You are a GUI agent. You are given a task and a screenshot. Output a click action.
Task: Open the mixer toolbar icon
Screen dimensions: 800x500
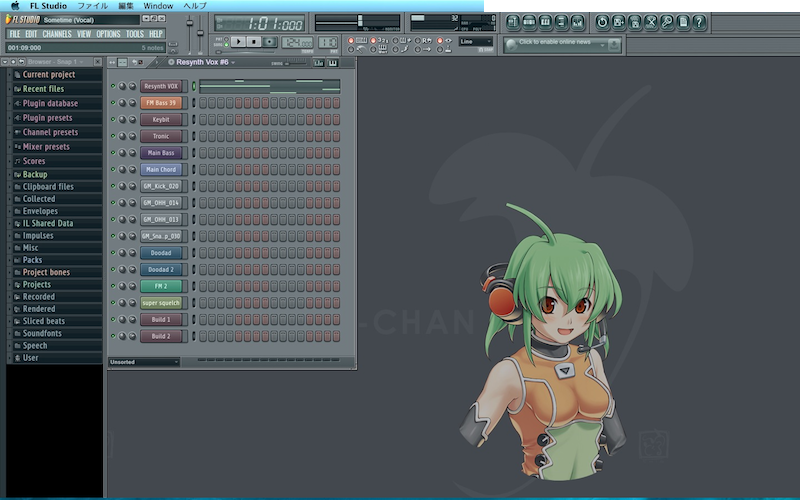pos(577,22)
